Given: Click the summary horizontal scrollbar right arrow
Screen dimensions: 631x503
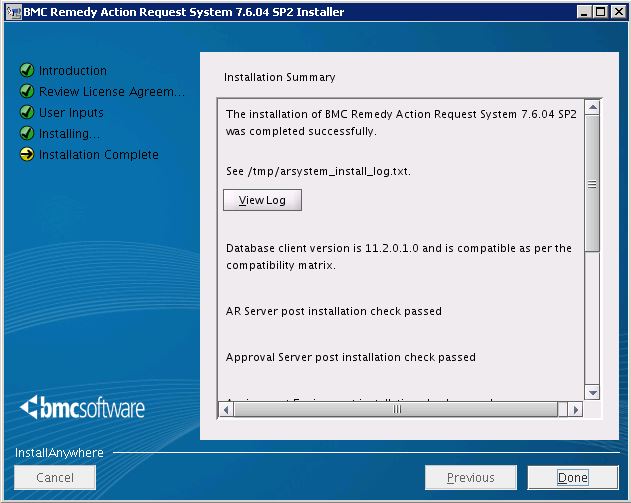Looking at the screenshot, I should 575,410.
